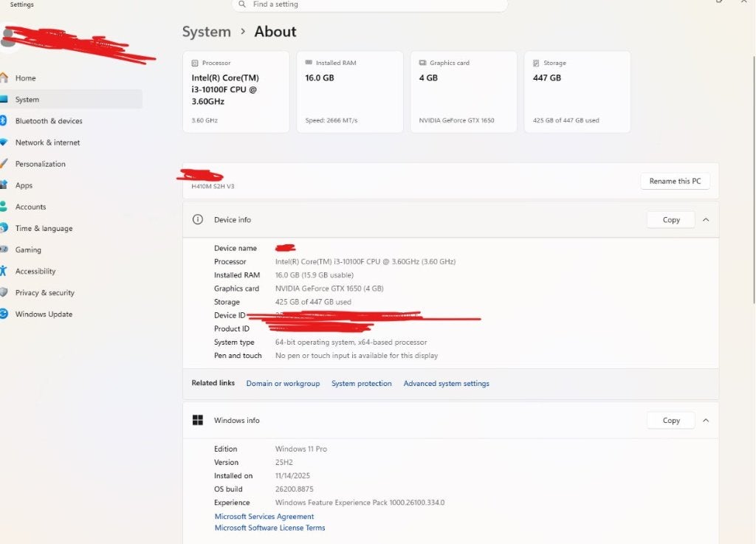The height and width of the screenshot is (544, 756).
Task: Click the Privacy shield icon
Action: coord(4,292)
